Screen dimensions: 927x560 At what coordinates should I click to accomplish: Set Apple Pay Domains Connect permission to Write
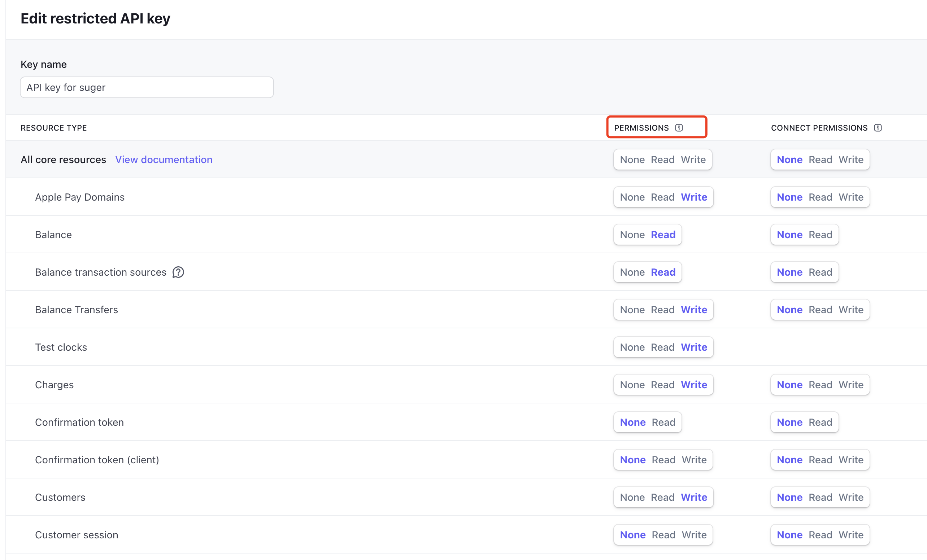(850, 197)
